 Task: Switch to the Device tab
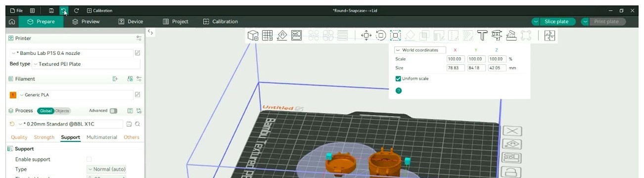coord(131,22)
